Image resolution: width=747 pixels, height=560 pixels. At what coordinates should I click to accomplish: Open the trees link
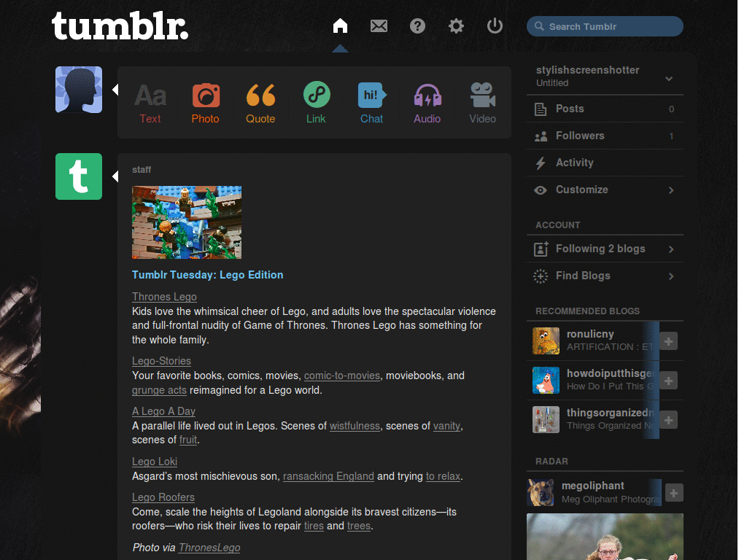tap(359, 526)
